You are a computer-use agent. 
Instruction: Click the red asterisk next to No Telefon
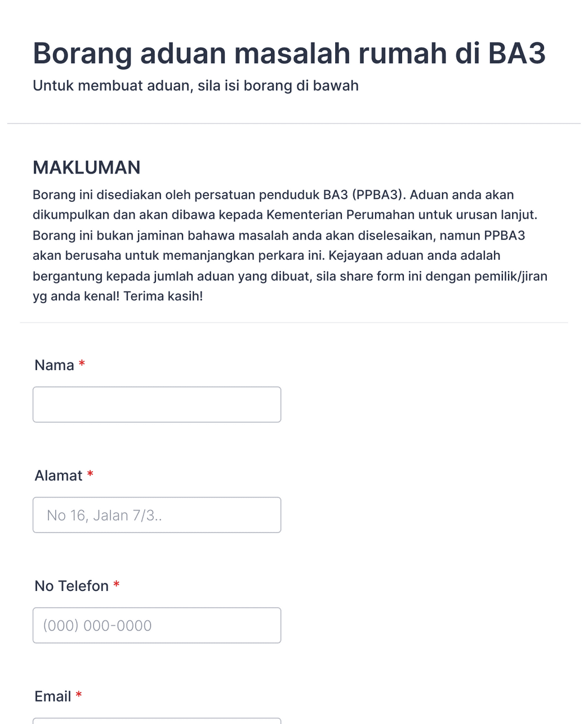click(x=116, y=585)
